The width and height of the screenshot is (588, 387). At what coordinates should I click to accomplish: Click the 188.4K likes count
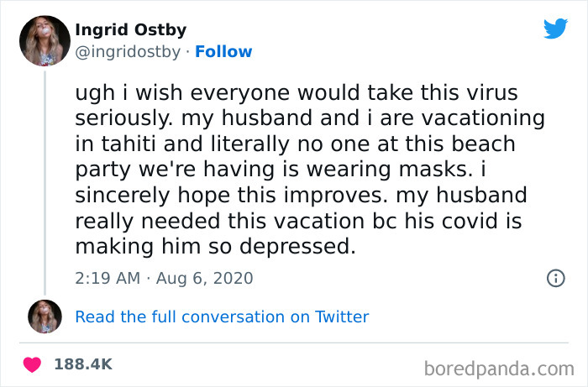83,364
